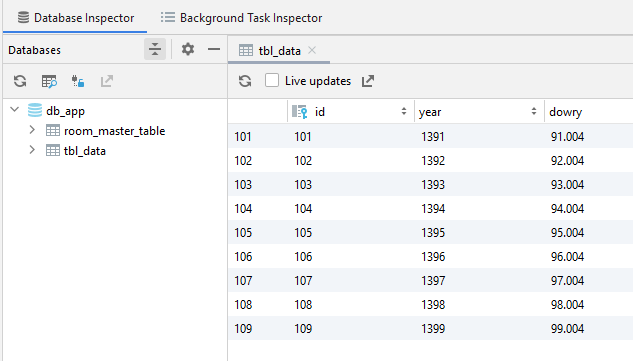
Task: Click the export databases icon
Action: tap(107, 81)
